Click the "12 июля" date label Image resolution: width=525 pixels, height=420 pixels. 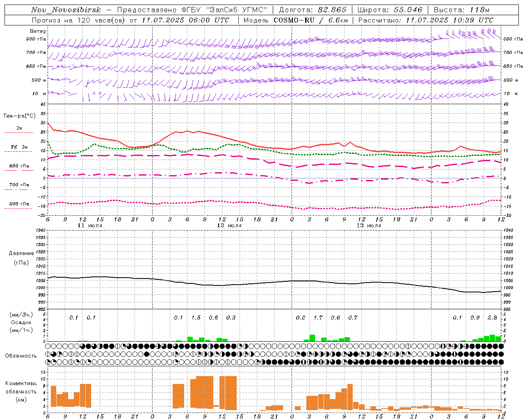tap(229, 226)
